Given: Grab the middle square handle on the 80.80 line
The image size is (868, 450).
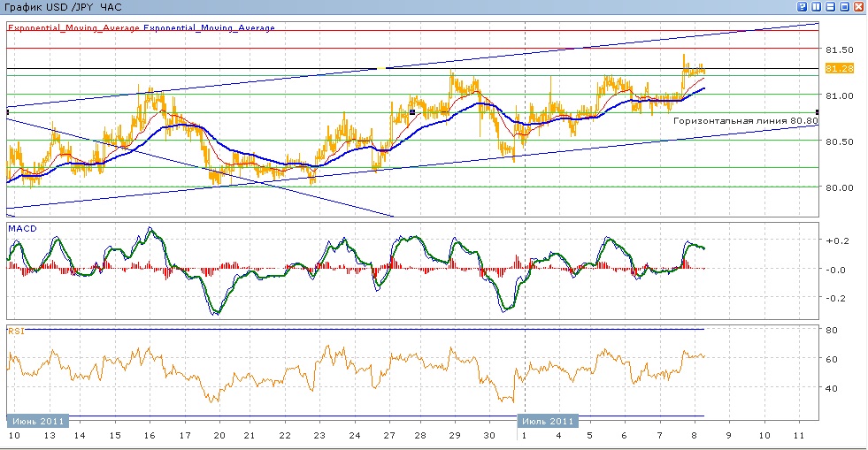Looking at the screenshot, I should point(412,112).
